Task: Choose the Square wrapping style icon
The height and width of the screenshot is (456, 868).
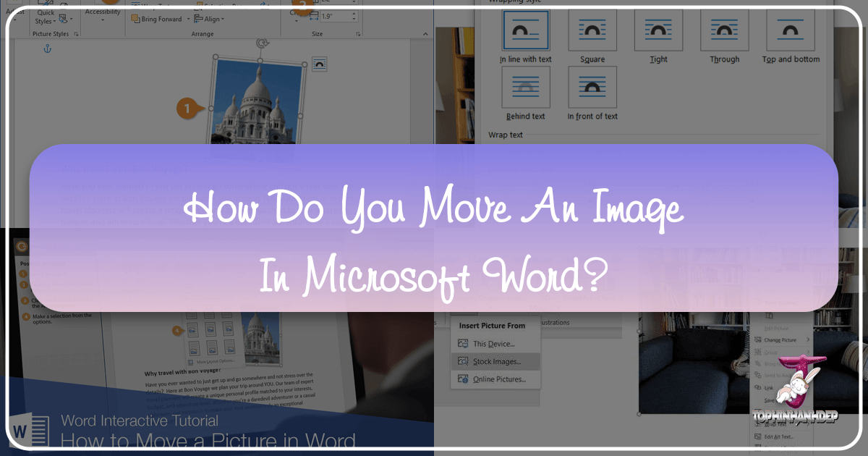Action: pyautogui.click(x=592, y=31)
